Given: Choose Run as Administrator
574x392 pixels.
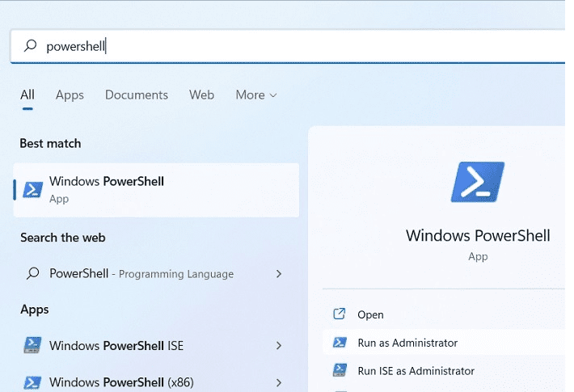Looking at the screenshot, I should [x=444, y=343].
